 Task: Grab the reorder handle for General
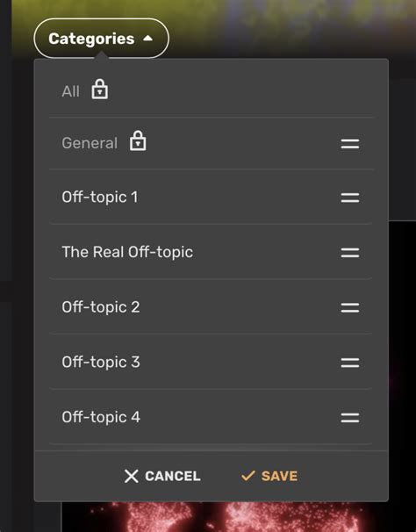click(x=350, y=143)
